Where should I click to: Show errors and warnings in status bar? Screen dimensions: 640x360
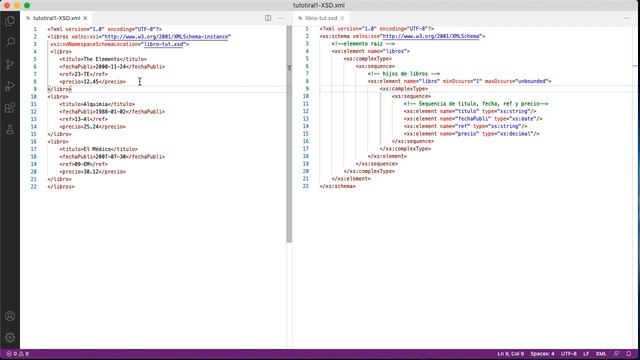[x=17, y=354]
